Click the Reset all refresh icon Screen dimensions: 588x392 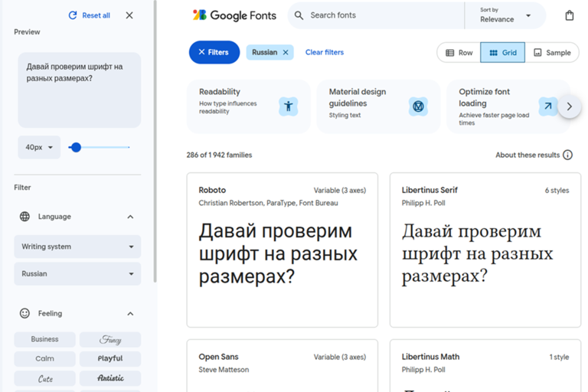point(73,15)
